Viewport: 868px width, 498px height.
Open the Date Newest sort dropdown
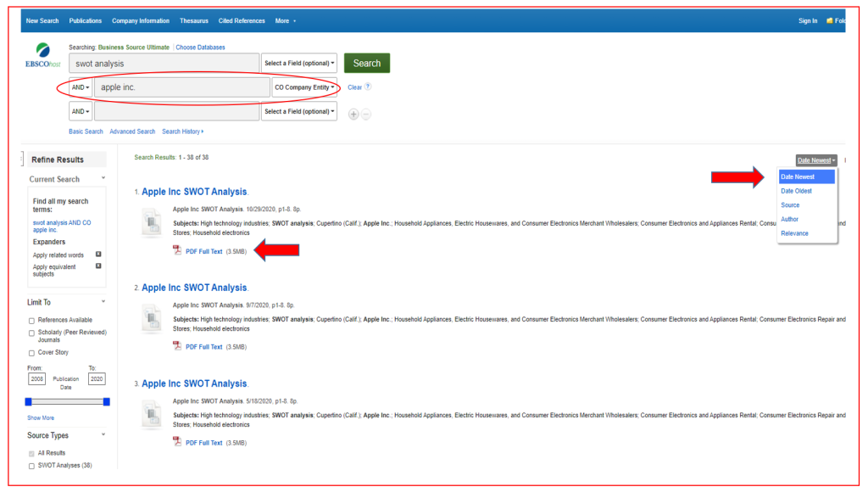click(x=816, y=160)
